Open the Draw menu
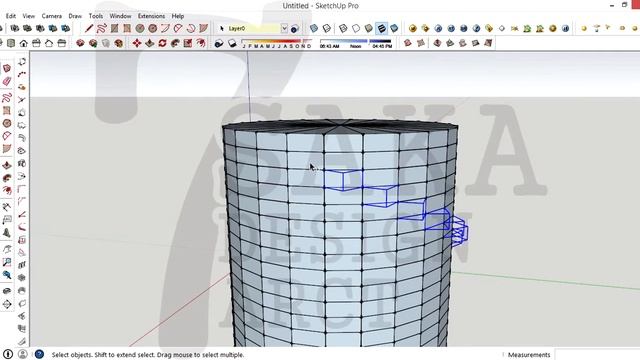The width and height of the screenshot is (640, 360). (x=75, y=16)
